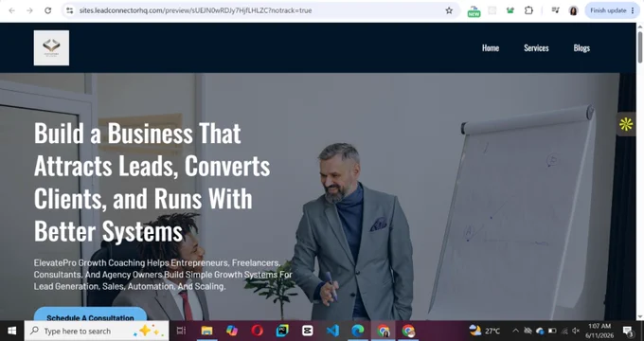
Task: Open the extension with NEW badge
Action: click(474, 11)
